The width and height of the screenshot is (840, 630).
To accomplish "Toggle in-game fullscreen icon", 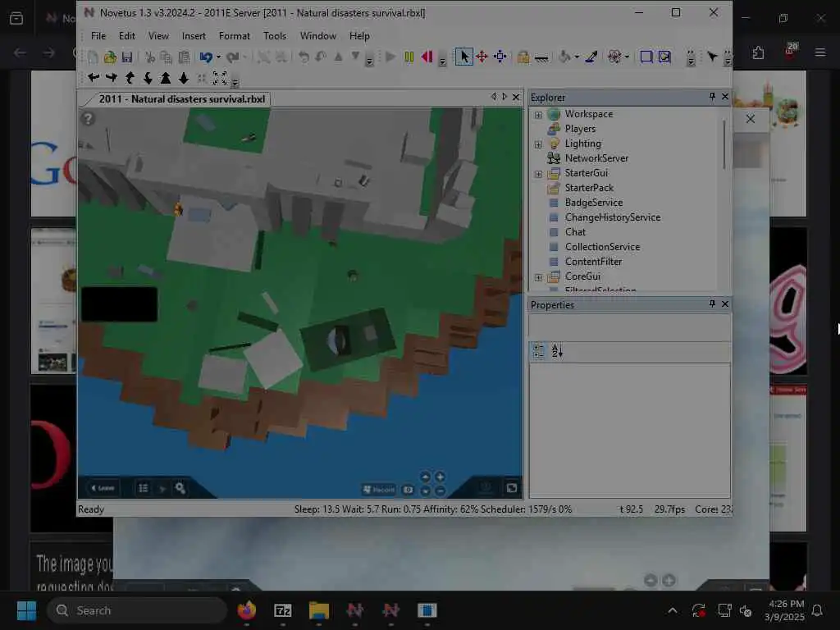I will pos(512,487).
